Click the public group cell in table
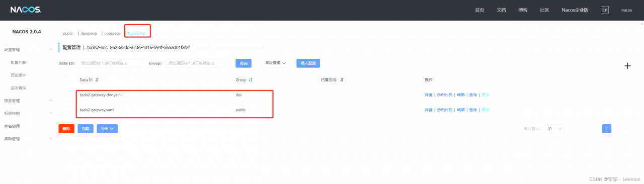 coord(240,110)
